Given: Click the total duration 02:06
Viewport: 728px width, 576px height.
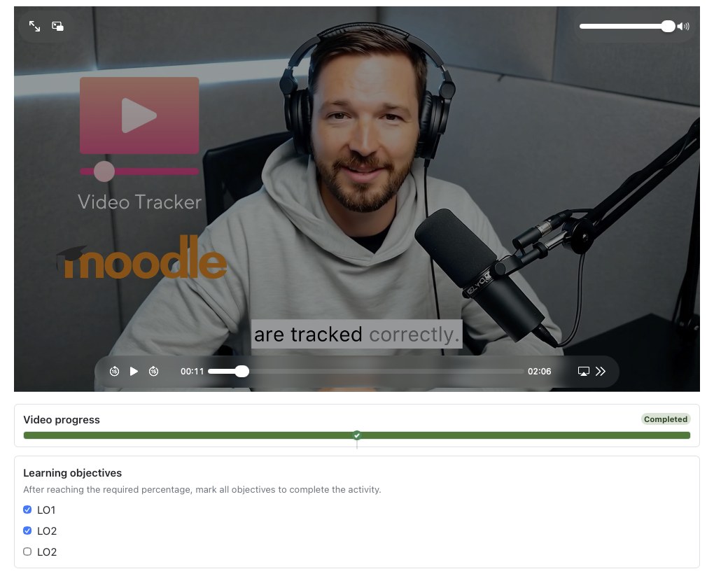Looking at the screenshot, I should tap(539, 372).
